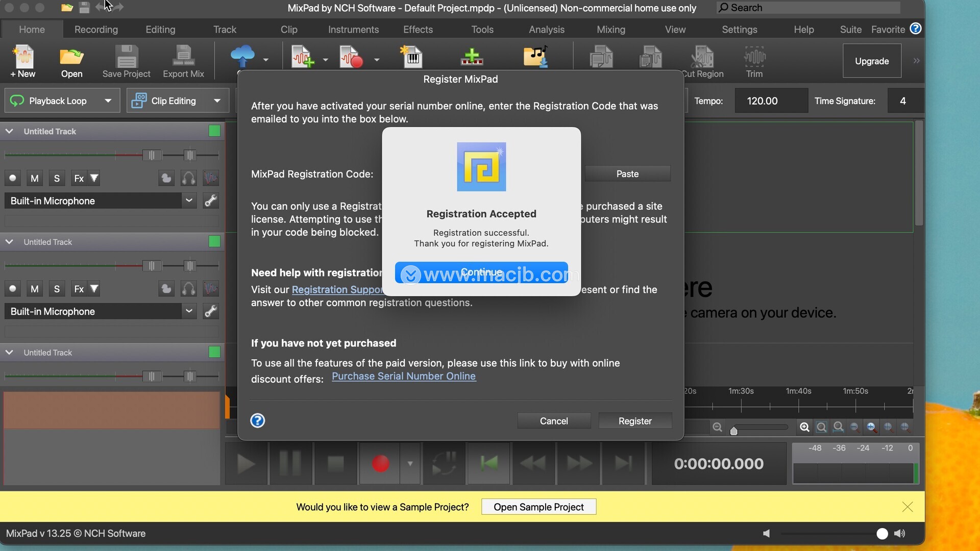Click the sound library music folder icon

coord(536,57)
